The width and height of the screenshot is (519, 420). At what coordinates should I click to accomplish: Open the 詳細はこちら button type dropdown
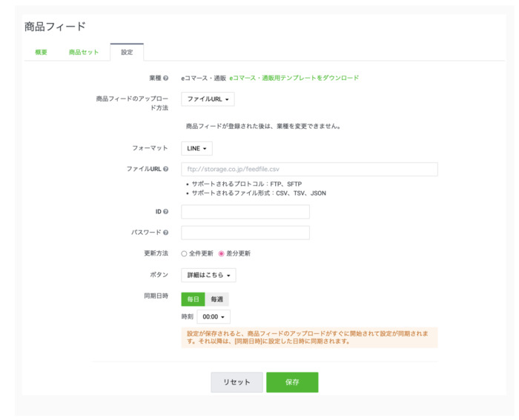(208, 276)
